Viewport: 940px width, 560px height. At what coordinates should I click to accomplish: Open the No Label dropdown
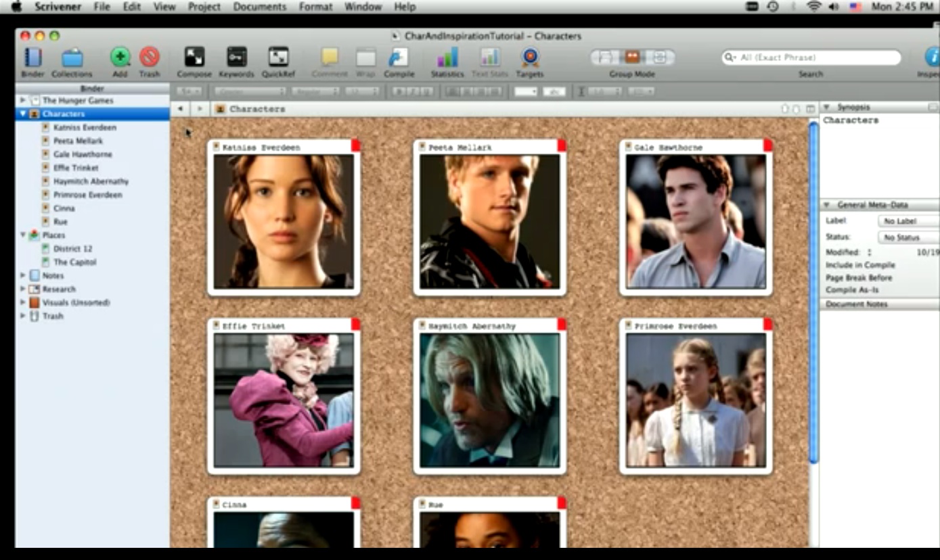(x=908, y=221)
